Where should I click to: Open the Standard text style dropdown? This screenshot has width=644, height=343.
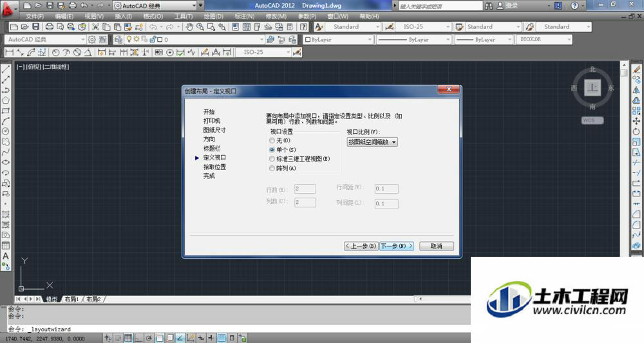[353, 26]
